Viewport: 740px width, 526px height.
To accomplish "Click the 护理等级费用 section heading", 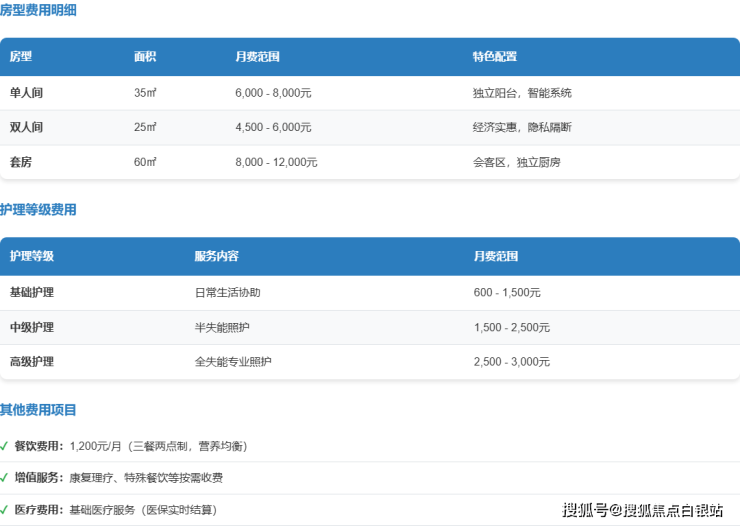I will tap(38, 210).
